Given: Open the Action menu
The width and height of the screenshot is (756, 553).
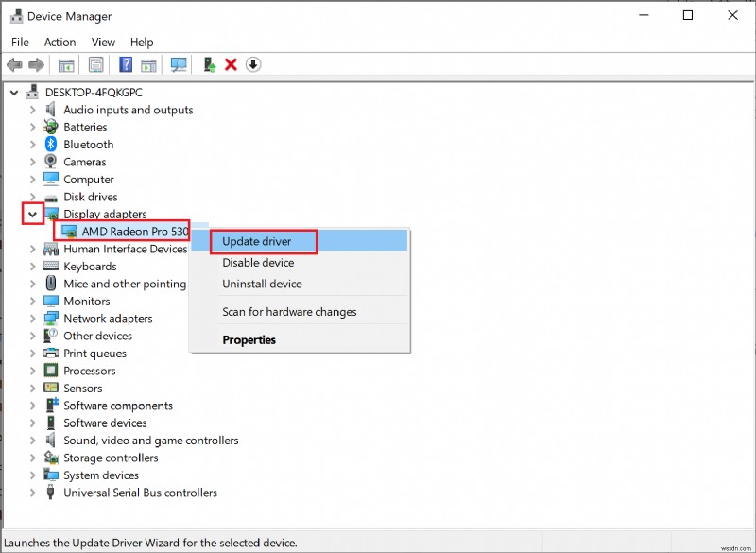Looking at the screenshot, I should pos(60,42).
